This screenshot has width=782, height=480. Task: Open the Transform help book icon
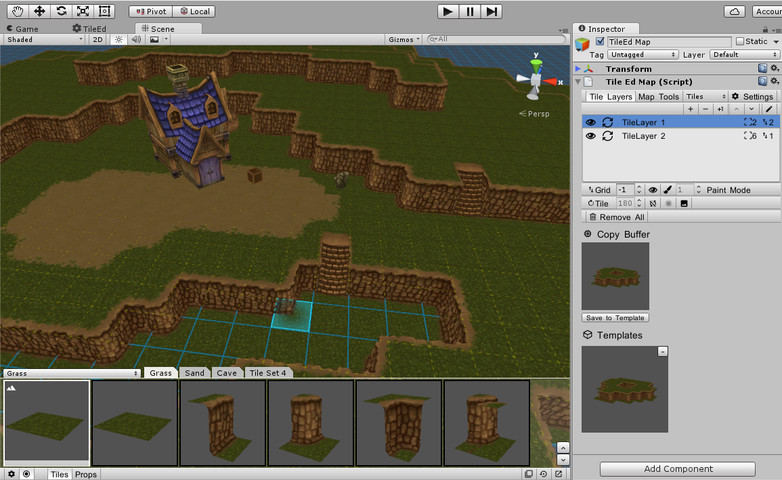[x=762, y=68]
